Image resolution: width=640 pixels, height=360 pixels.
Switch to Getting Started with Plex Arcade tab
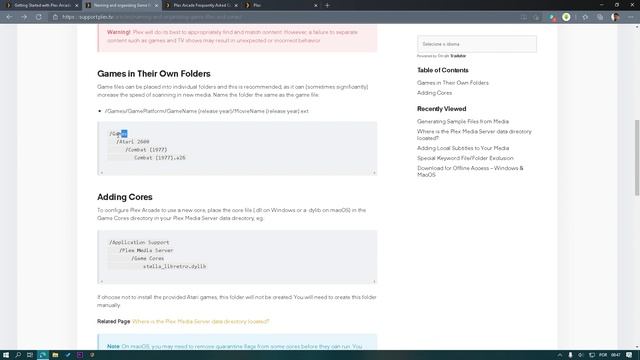click(x=42, y=5)
